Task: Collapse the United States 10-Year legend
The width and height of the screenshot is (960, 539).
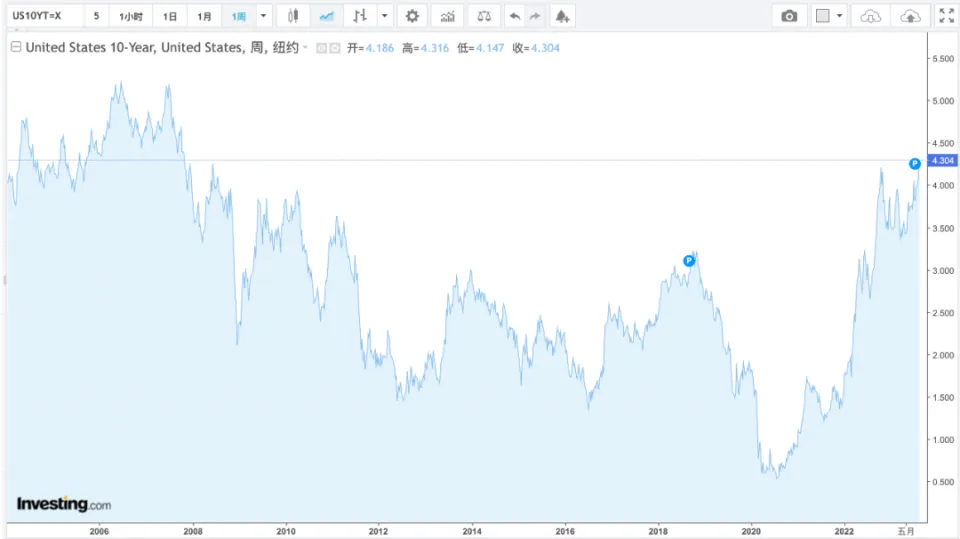Action: [16, 47]
